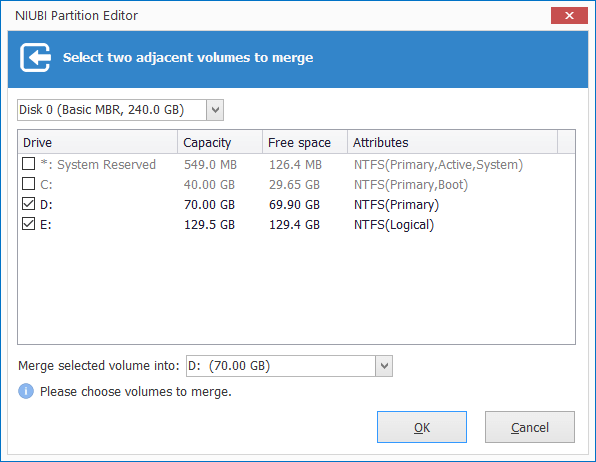Screen dimensions: 596x462
Task: Open the Disk 0 selection dropdown arrow
Action: (x=215, y=110)
